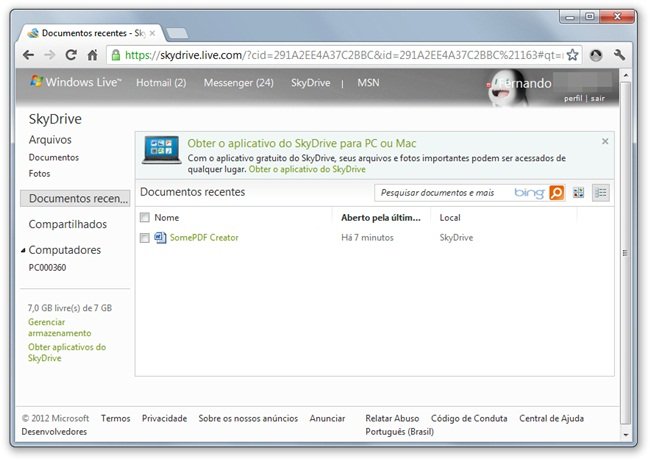Reload the page with the refresh icon
The image size is (650, 461).
(71, 55)
